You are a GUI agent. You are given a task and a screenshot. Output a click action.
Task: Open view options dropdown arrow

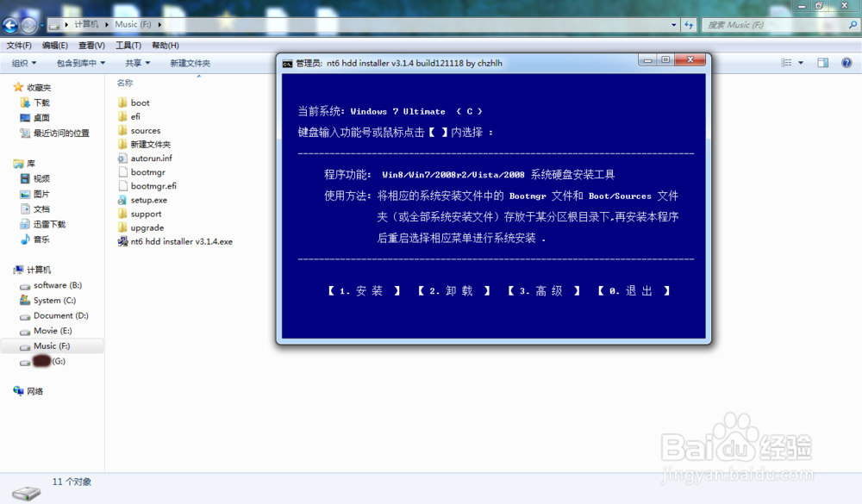tap(801, 63)
